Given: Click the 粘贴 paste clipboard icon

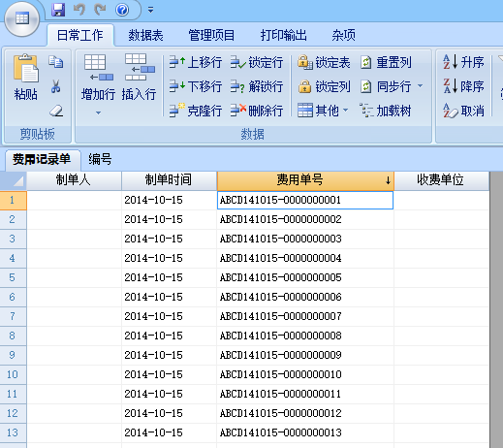Looking at the screenshot, I should coord(26,69).
